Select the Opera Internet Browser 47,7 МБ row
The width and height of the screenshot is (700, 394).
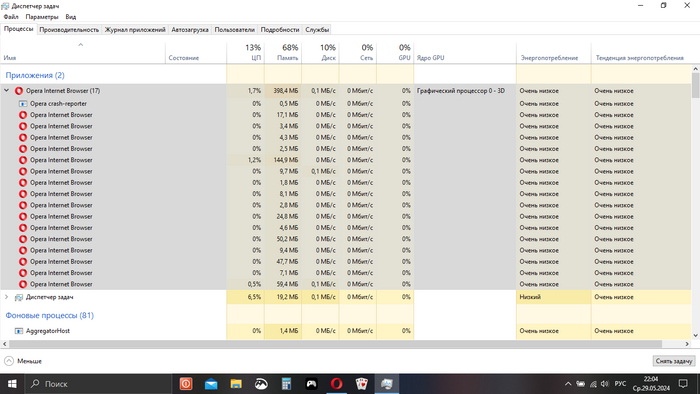click(346, 262)
